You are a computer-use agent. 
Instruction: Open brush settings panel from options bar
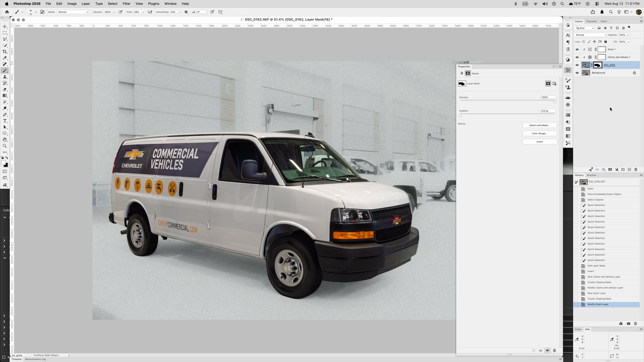(42, 12)
